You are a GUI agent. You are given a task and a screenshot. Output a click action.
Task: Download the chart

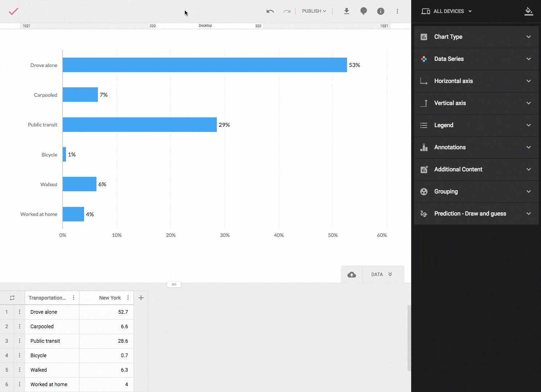(346, 11)
